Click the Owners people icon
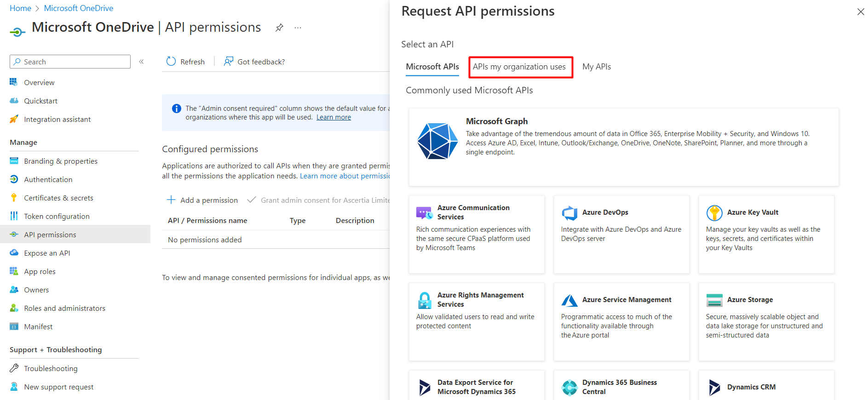The height and width of the screenshot is (400, 868). [x=14, y=290]
